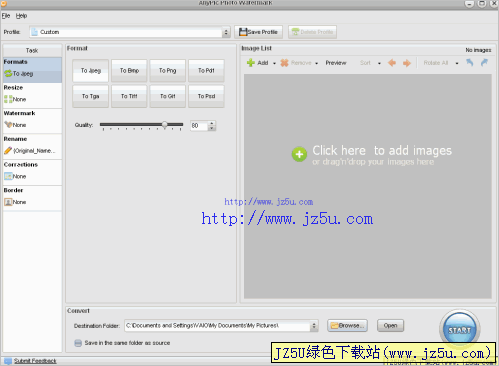499x366 pixels.
Task: Click the Preview button in image list
Action: coord(336,63)
